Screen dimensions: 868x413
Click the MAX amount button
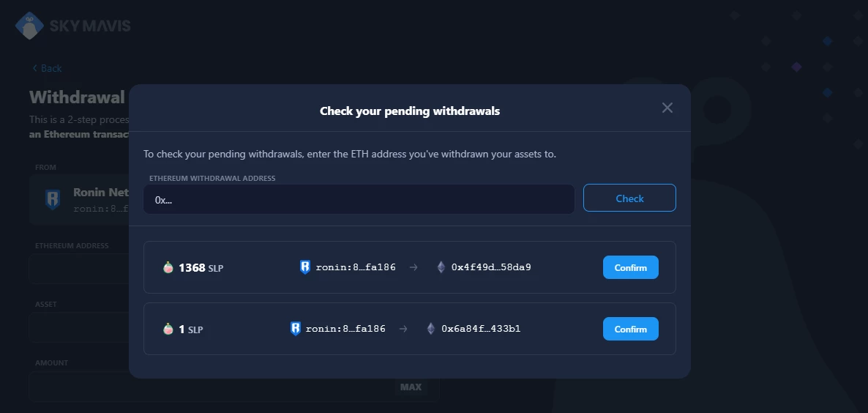(411, 387)
